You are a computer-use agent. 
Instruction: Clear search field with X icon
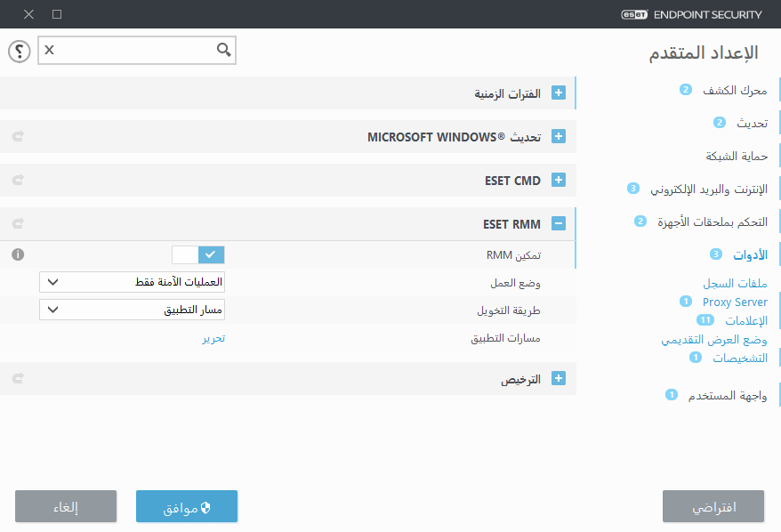(x=49, y=50)
